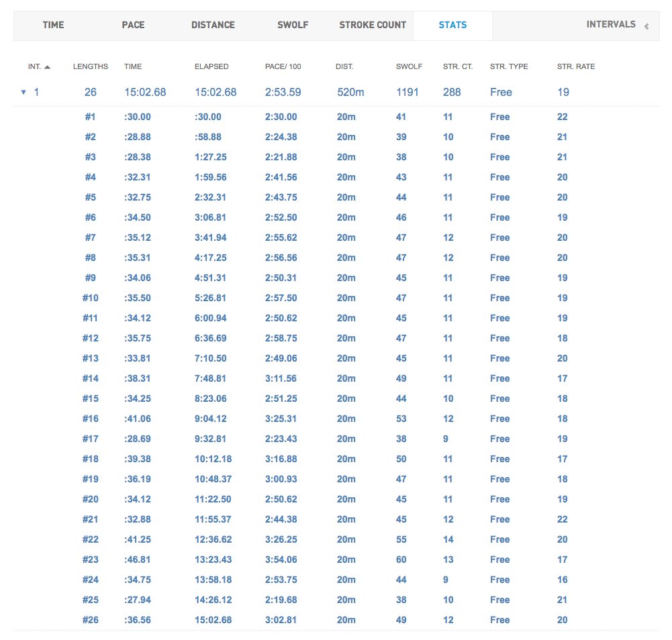Click elapsed 4:17.25 in row #8
Image resolution: width=672 pixels, height=640 pixels.
pyautogui.click(x=210, y=258)
